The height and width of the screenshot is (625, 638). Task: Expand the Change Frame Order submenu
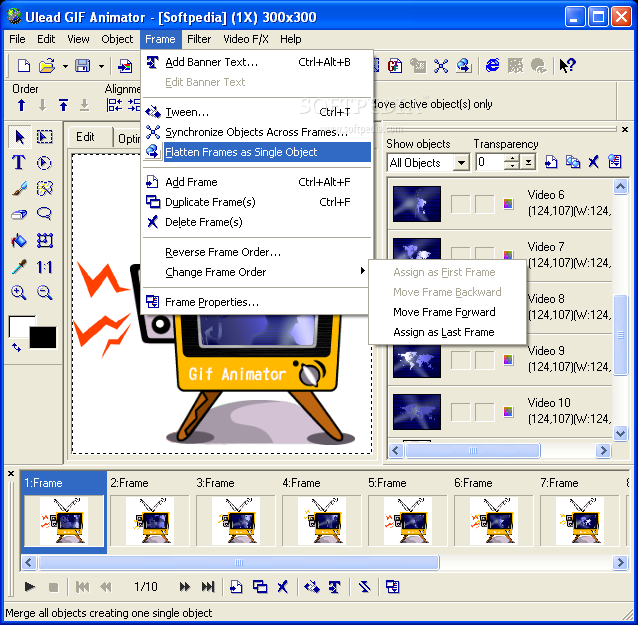(257, 272)
